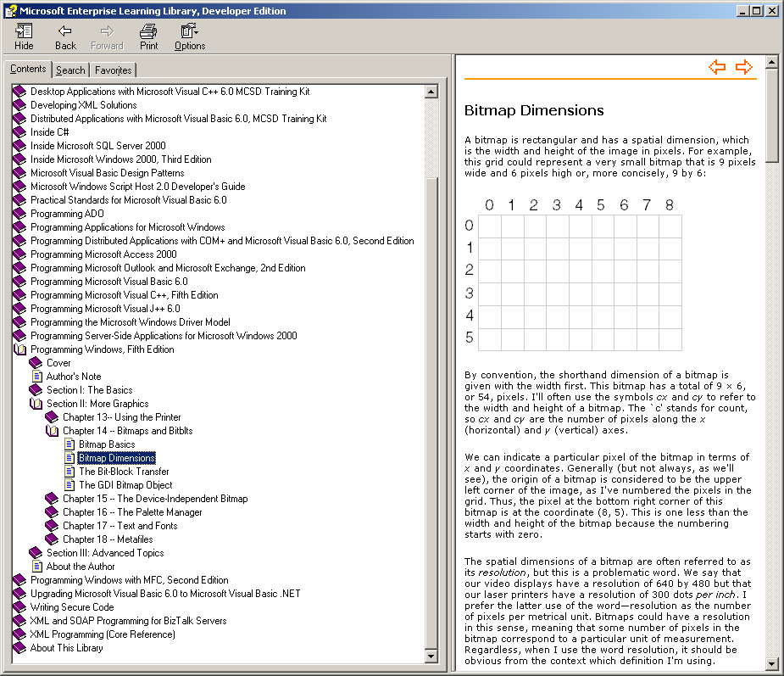Image resolution: width=784 pixels, height=676 pixels.
Task: Click article pane scroll down arrow
Action: click(x=771, y=664)
